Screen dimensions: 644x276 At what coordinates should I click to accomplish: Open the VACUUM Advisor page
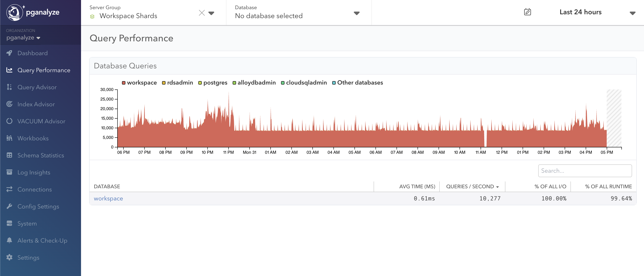41,121
